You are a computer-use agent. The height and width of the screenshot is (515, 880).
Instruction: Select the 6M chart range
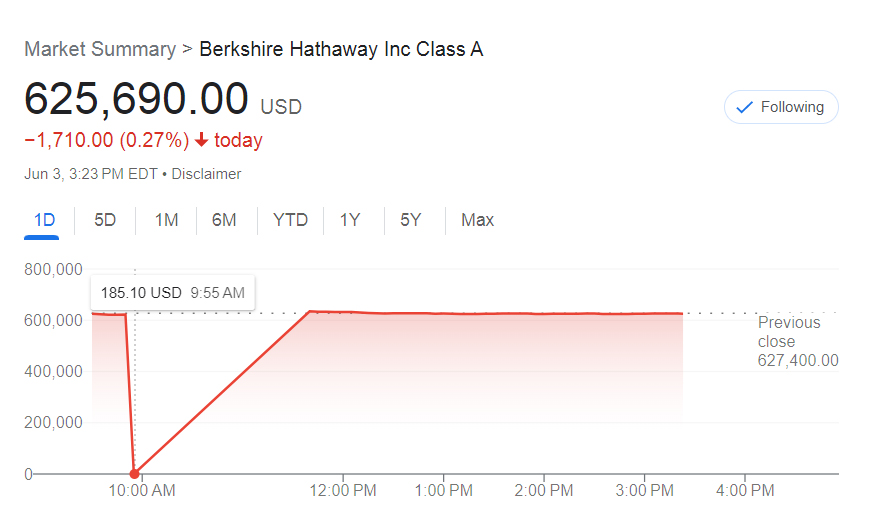tap(224, 220)
